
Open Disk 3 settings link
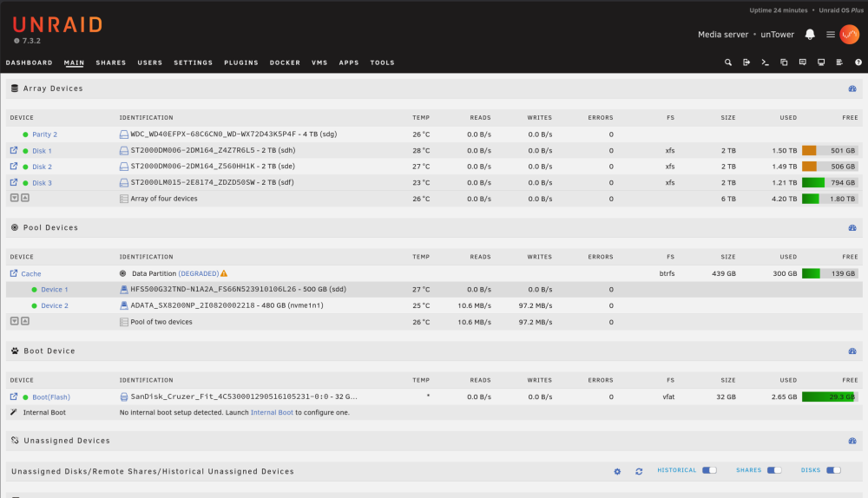coord(42,182)
